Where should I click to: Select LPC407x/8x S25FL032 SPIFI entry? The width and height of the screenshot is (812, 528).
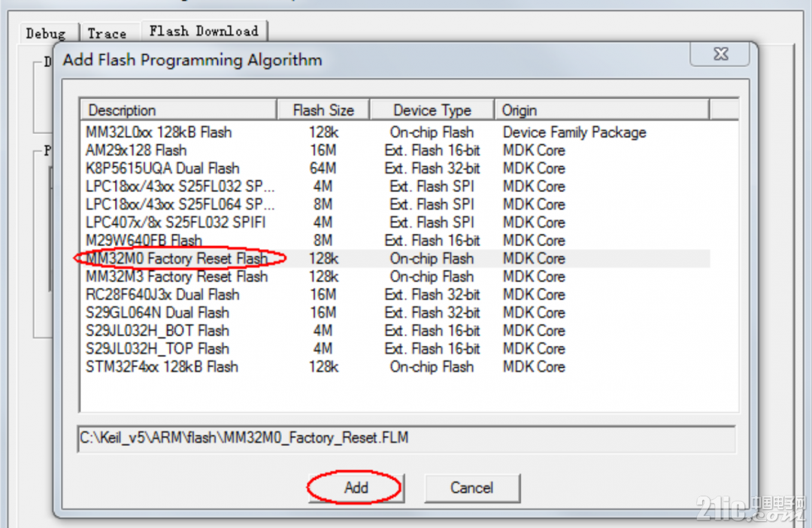coord(395,223)
